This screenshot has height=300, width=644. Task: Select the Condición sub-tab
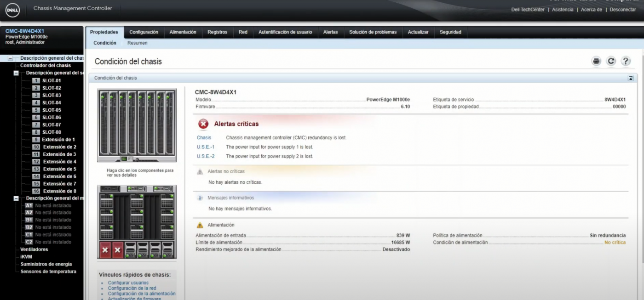(x=105, y=43)
